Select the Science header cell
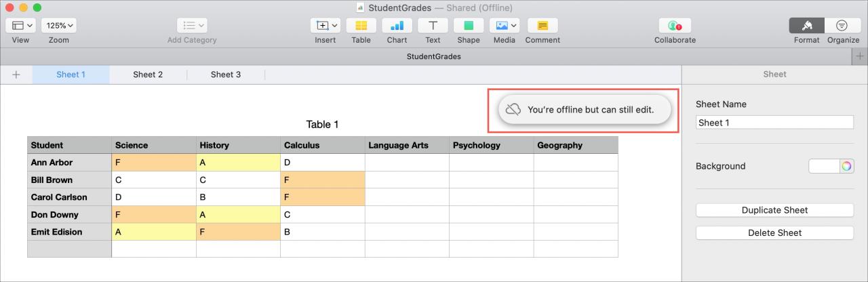 (x=154, y=145)
